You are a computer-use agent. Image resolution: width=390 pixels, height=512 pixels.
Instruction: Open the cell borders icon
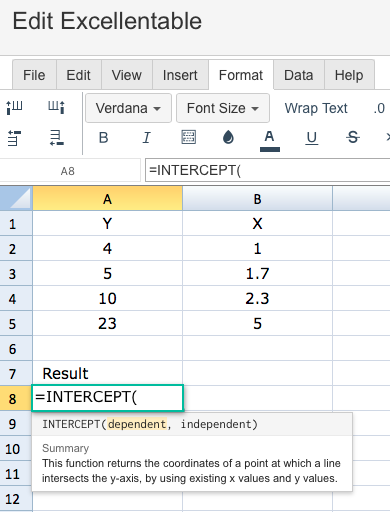(189, 137)
